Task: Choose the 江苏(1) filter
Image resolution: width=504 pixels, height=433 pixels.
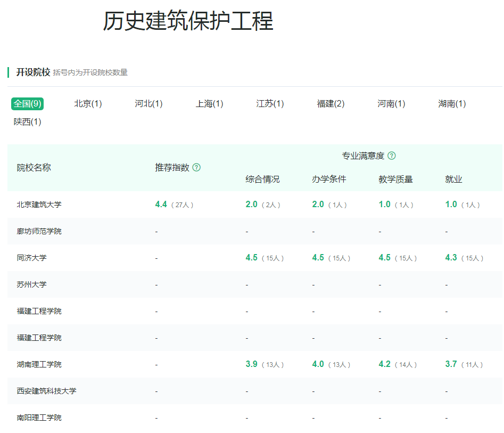Action: click(x=269, y=104)
